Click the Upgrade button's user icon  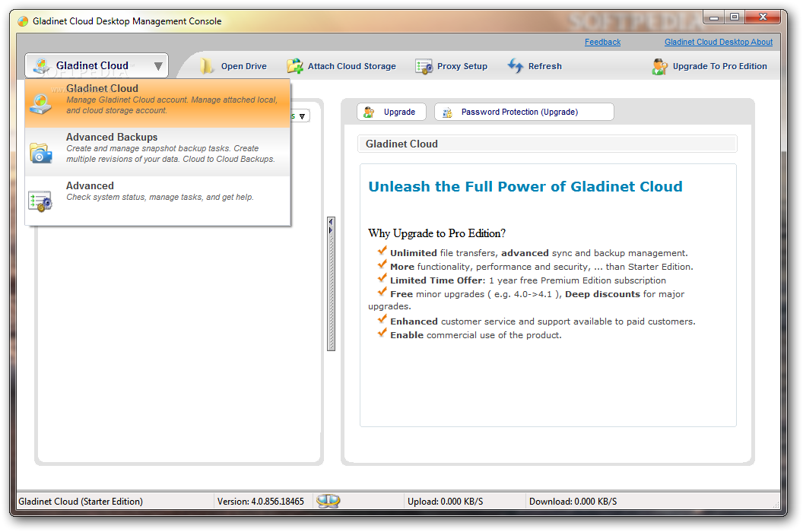(369, 112)
